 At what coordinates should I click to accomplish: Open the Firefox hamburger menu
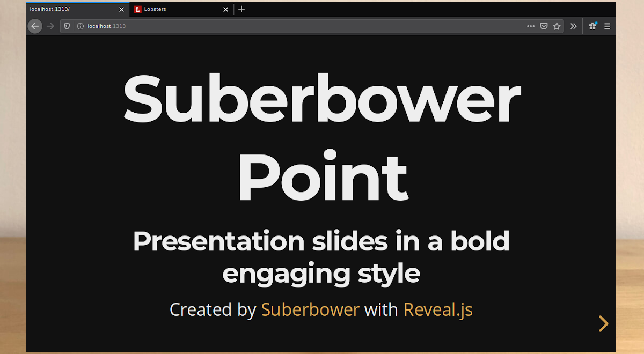pos(607,26)
